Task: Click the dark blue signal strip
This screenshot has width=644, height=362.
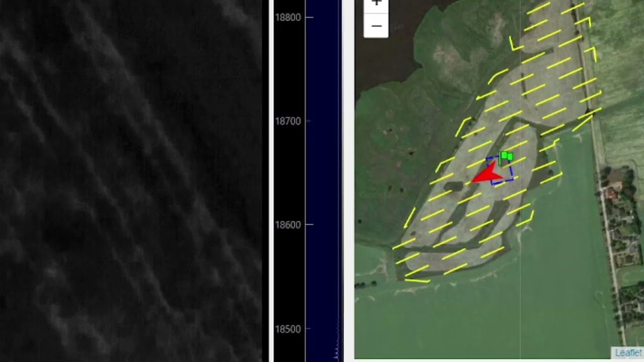Action: pyautogui.click(x=324, y=180)
